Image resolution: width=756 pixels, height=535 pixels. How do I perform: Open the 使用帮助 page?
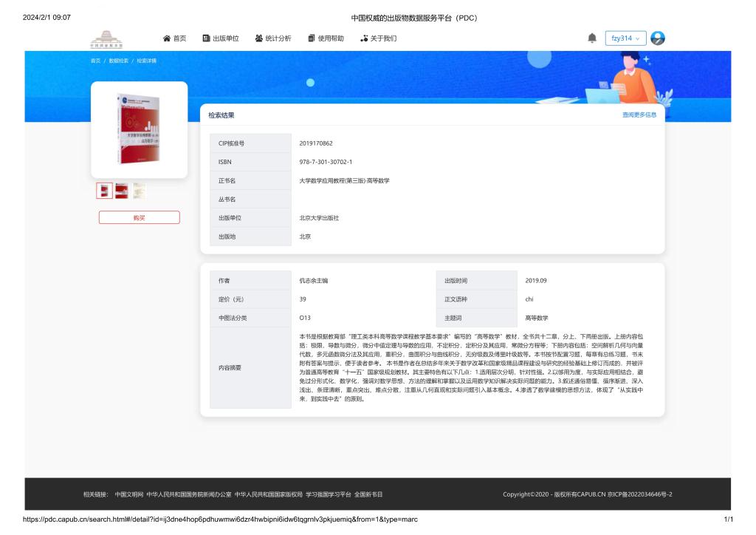(326, 38)
